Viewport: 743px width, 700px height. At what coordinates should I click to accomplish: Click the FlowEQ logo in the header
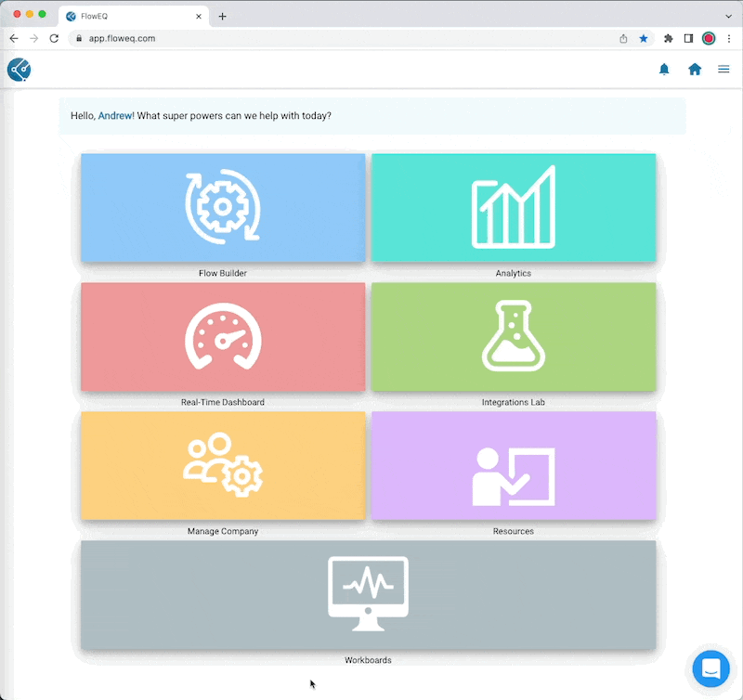coord(19,69)
